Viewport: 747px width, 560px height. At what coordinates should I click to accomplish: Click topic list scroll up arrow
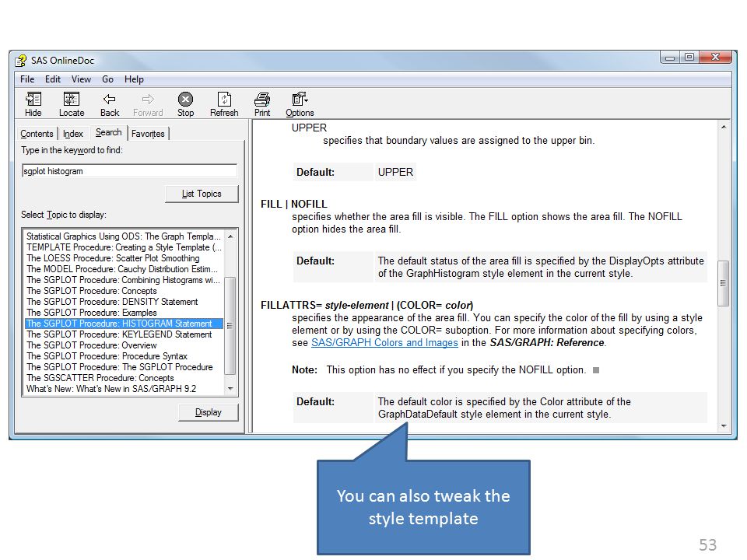click(230, 236)
